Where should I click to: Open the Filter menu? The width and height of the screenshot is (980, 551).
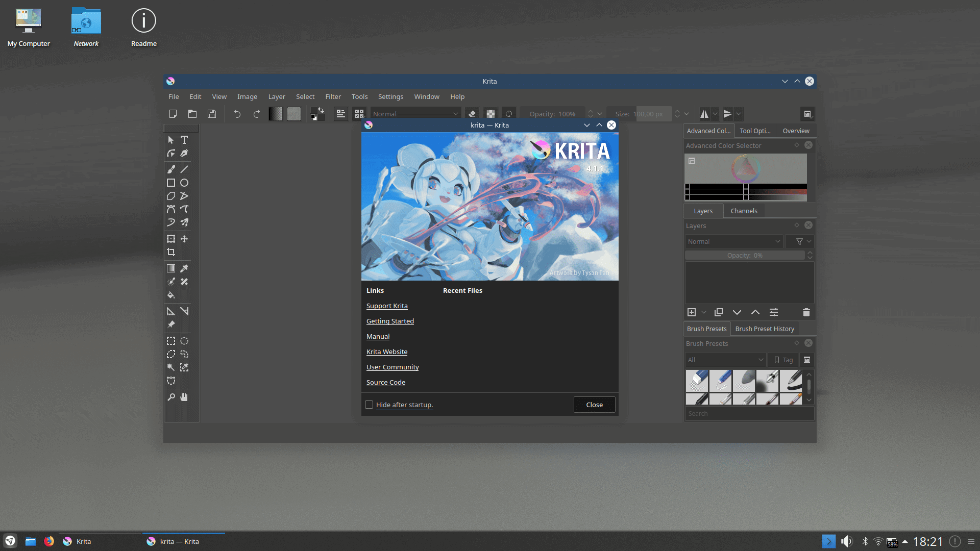(x=333, y=96)
